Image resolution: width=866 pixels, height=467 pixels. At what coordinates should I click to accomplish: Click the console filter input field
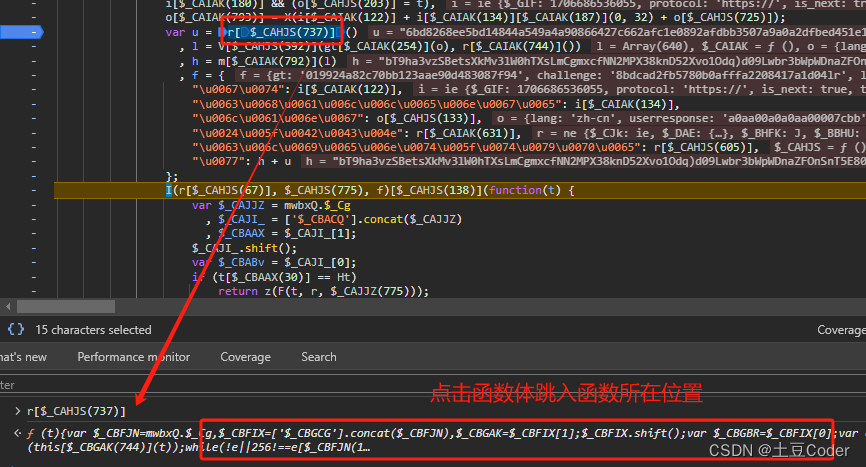pos(433,385)
